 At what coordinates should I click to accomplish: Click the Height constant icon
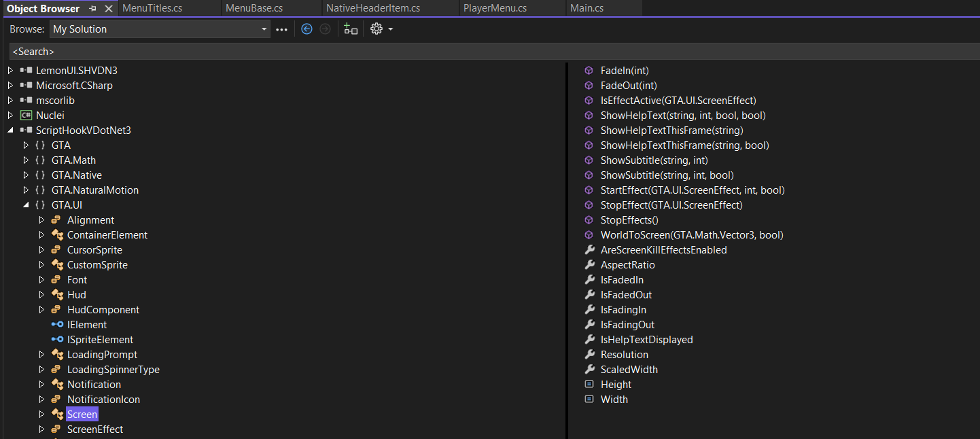click(589, 385)
